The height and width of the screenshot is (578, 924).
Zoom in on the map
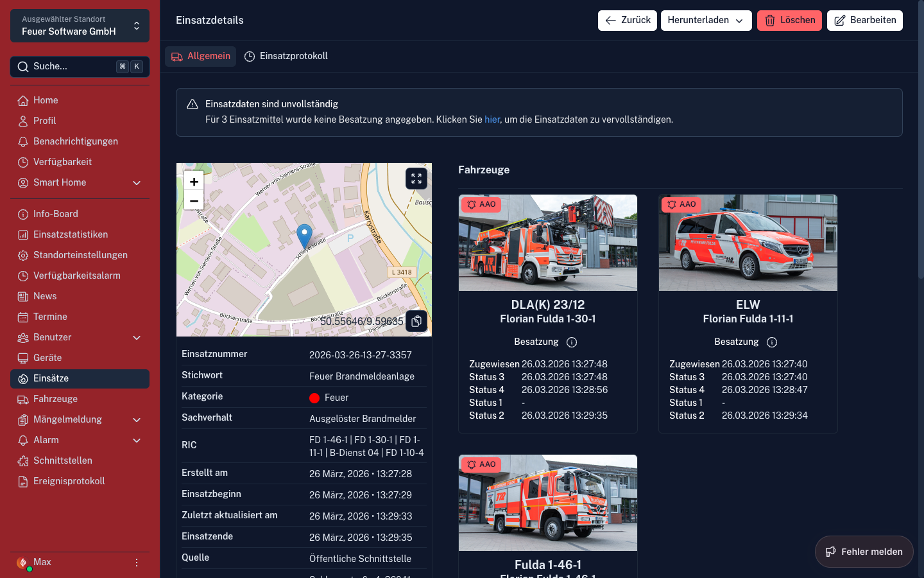194,181
